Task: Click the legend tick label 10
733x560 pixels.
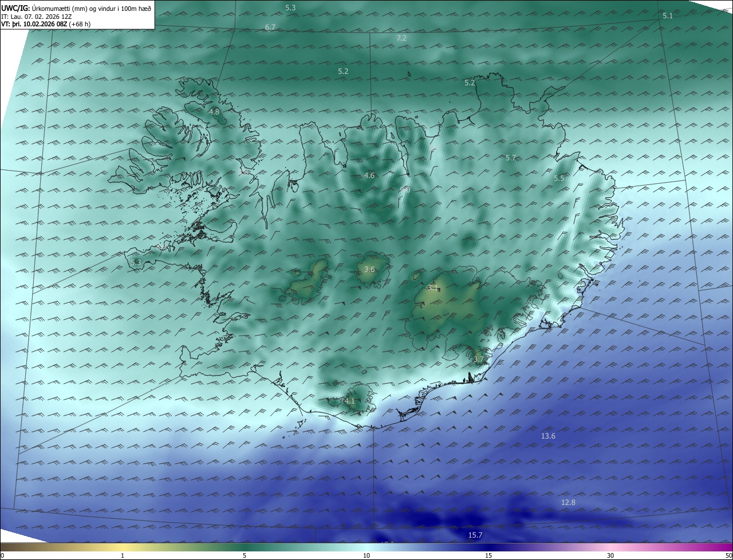Action: (366, 555)
